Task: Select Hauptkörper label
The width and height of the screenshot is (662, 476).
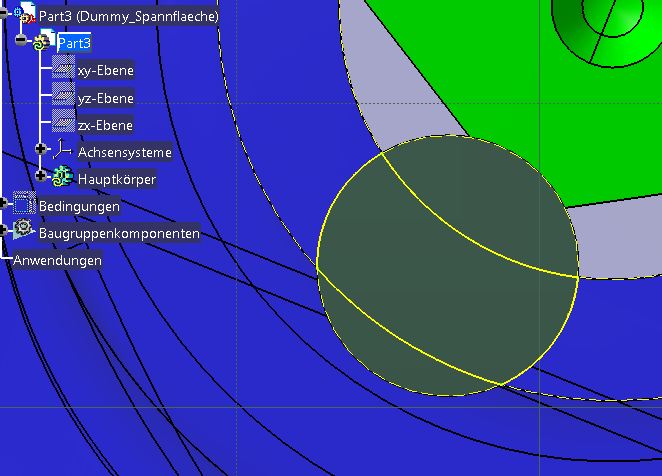Action: (117, 179)
